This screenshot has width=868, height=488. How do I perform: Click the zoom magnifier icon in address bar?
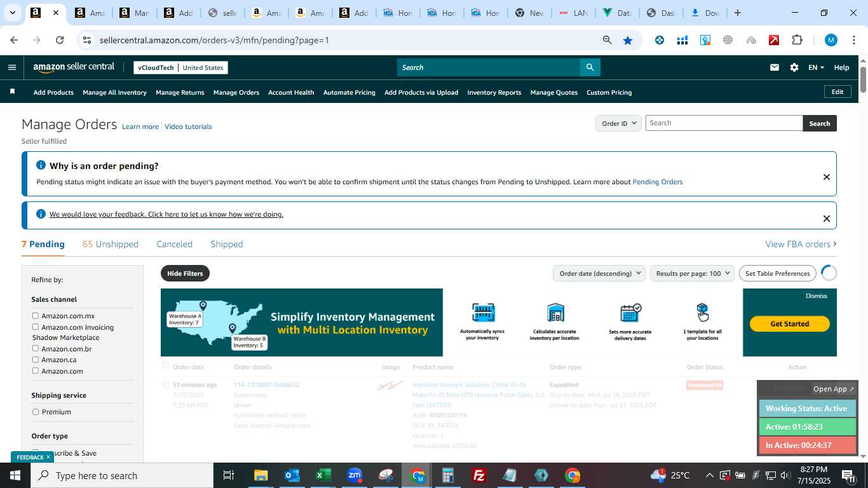click(x=607, y=40)
